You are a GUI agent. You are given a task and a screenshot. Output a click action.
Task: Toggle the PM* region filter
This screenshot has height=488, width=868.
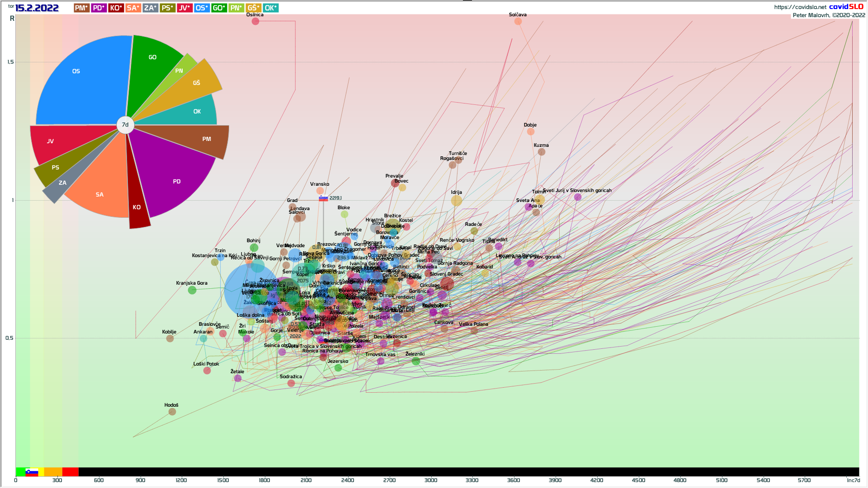[x=81, y=8]
